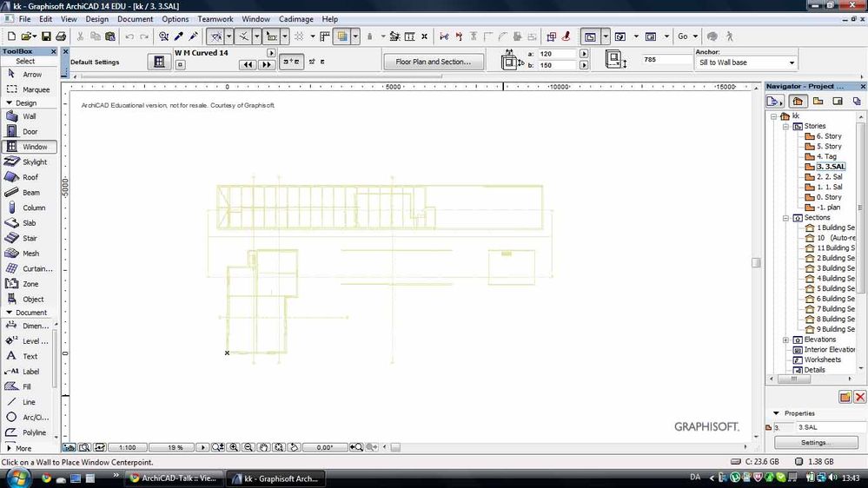Inject parameters with syringe icon
This screenshot has height=488, width=868.
tap(193, 36)
